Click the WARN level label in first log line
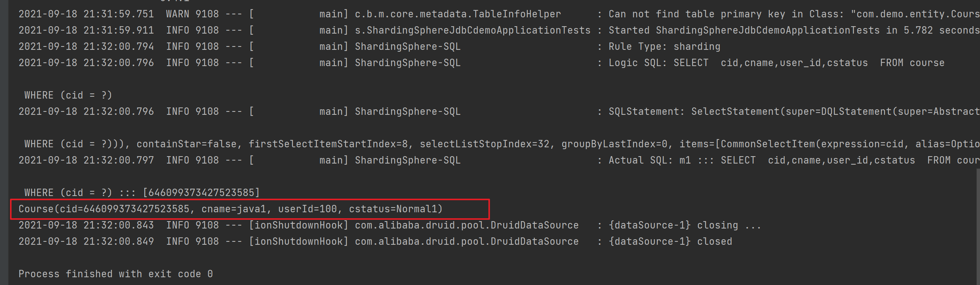This screenshot has height=285, width=980. [177, 14]
